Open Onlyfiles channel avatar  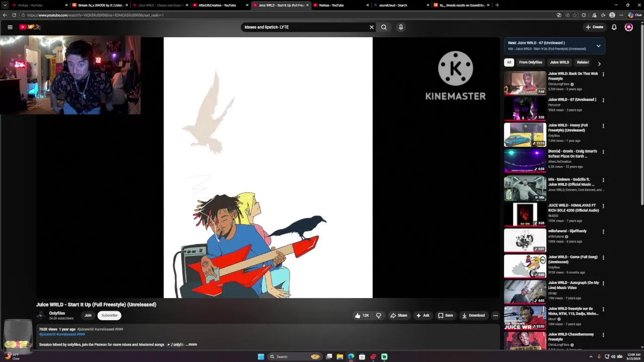pos(41,315)
